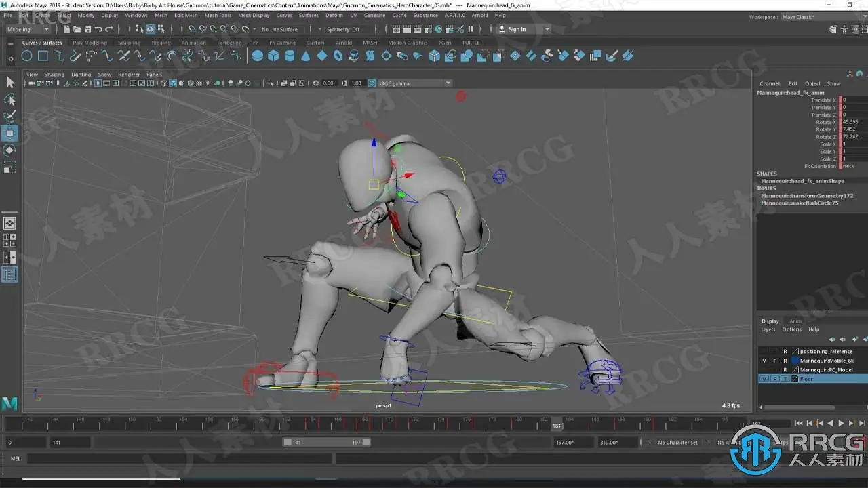The height and width of the screenshot is (488, 868).
Task: Click the polygon cube shelf icon
Action: (273, 56)
